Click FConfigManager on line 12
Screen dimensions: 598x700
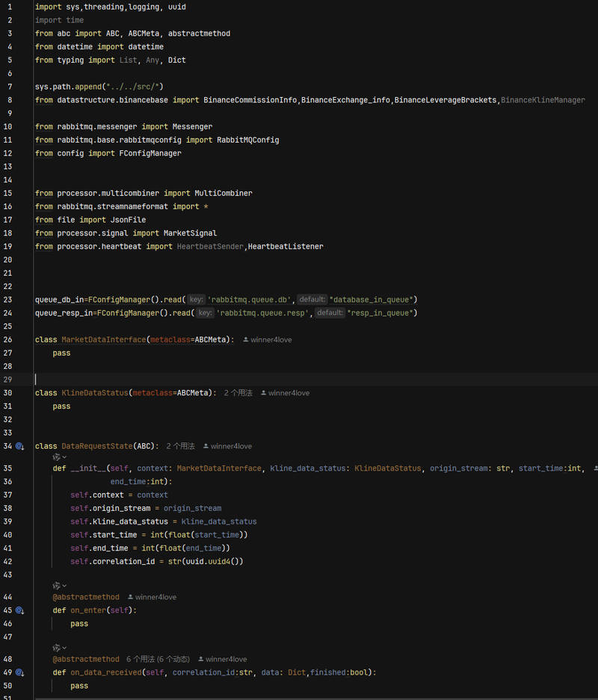(x=150, y=154)
